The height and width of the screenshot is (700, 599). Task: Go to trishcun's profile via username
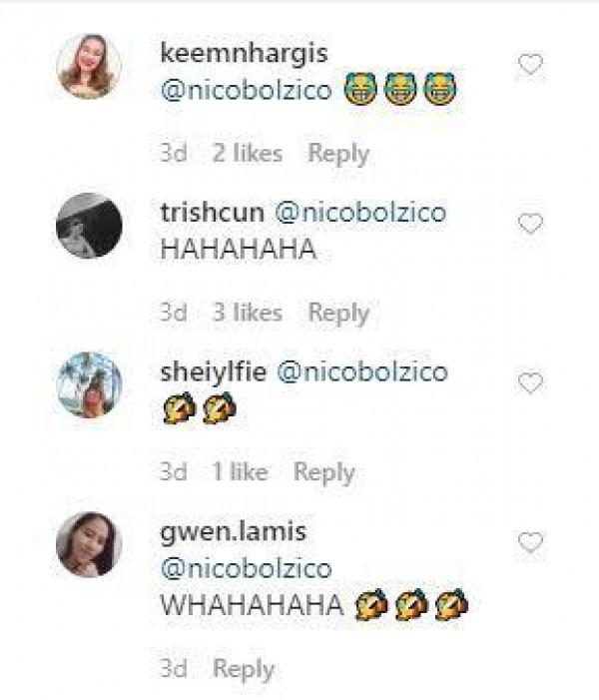click(211, 213)
